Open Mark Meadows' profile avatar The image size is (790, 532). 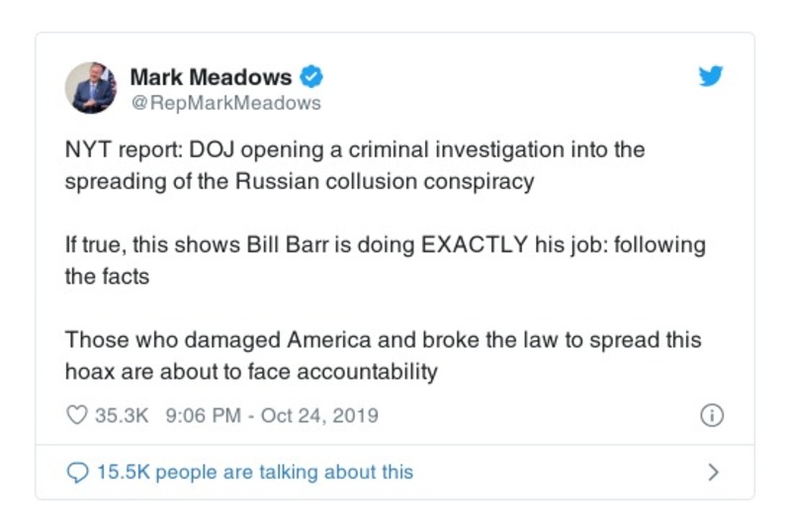coord(91,87)
